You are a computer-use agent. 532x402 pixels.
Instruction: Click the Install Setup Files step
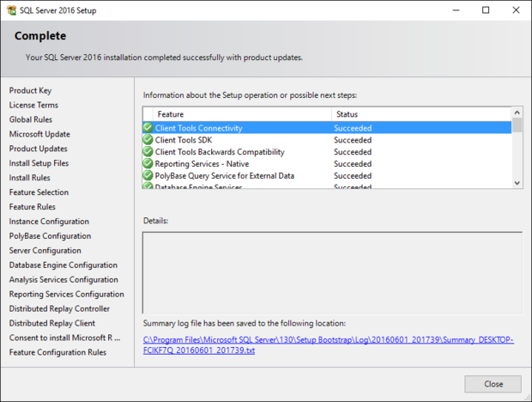click(39, 163)
